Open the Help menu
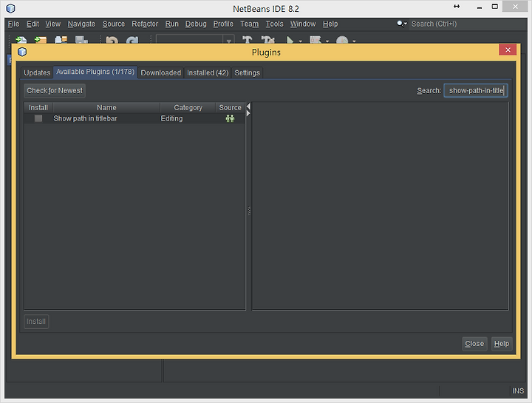Viewport: 532px width, 403px height. (330, 24)
